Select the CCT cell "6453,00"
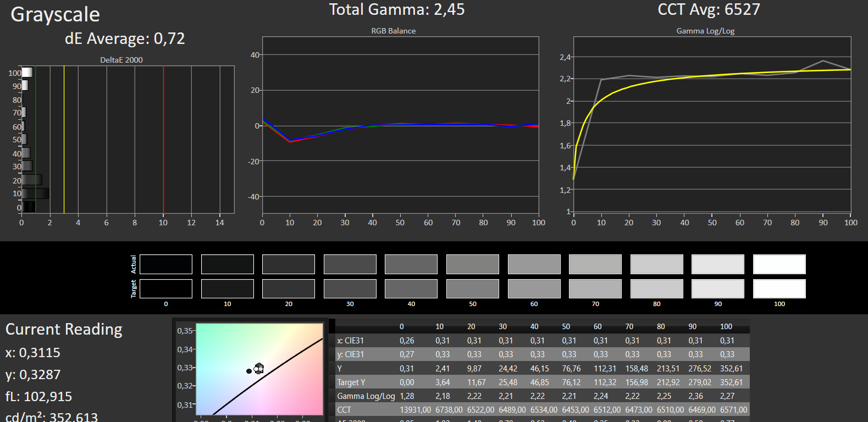Viewport: 868px width, 422px height. pyautogui.click(x=576, y=410)
